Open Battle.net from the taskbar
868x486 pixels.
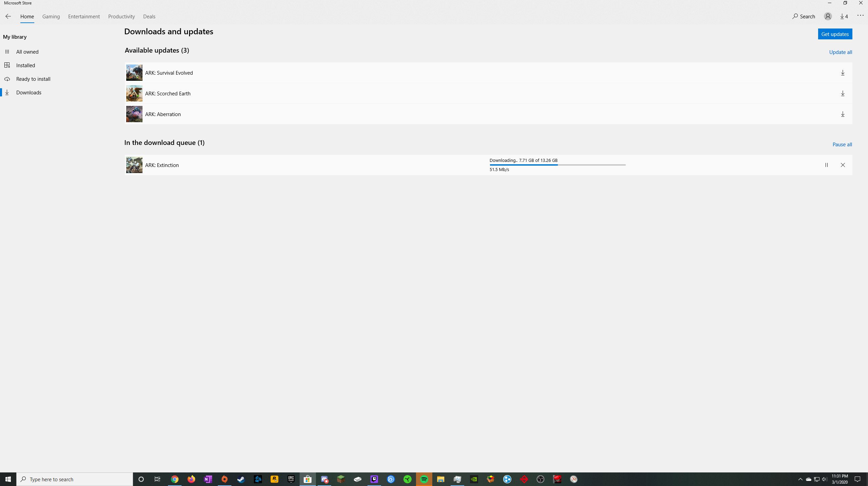tap(258, 479)
